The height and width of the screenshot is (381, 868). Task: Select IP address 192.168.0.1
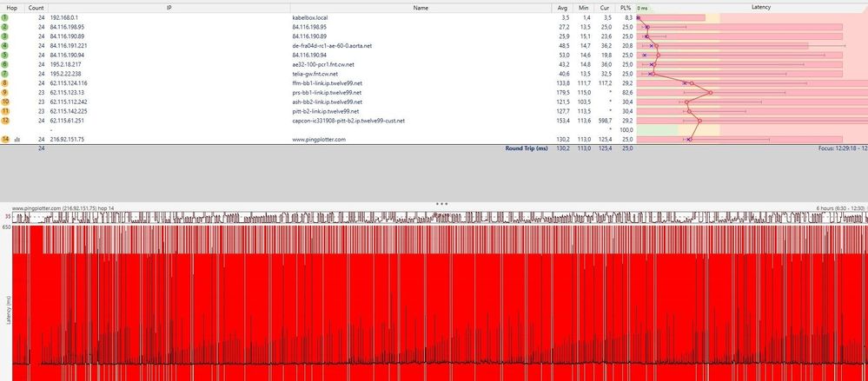(x=63, y=17)
